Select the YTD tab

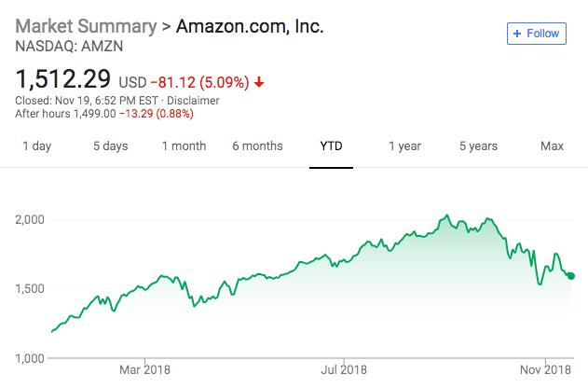click(x=331, y=145)
